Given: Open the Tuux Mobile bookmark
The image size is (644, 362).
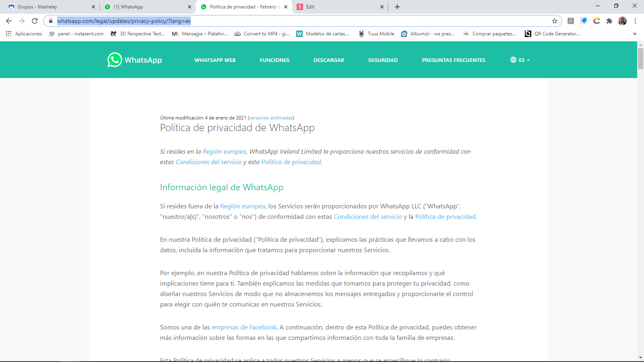Looking at the screenshot, I should [x=376, y=34].
